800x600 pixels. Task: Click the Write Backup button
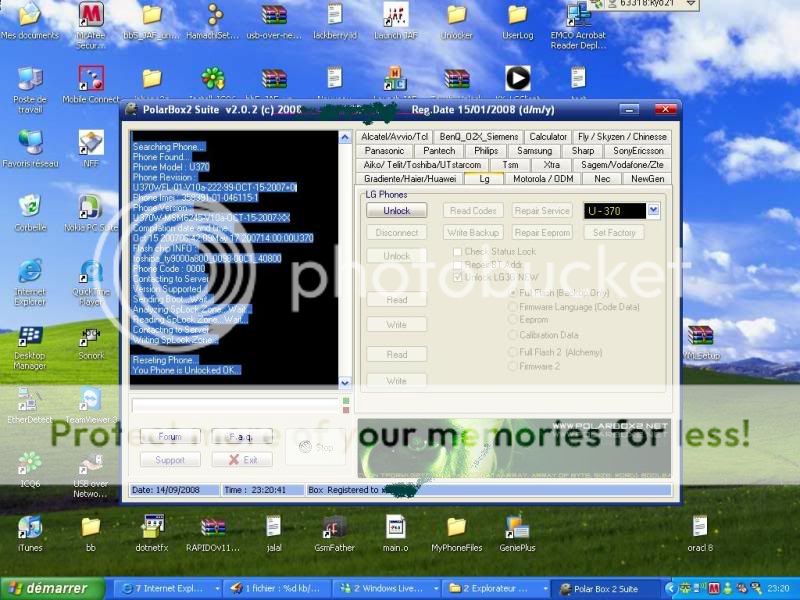click(473, 233)
